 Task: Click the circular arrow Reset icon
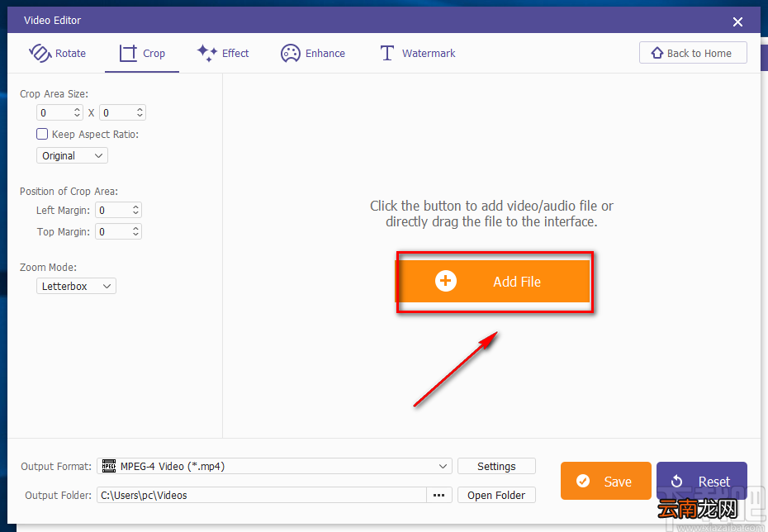click(676, 482)
